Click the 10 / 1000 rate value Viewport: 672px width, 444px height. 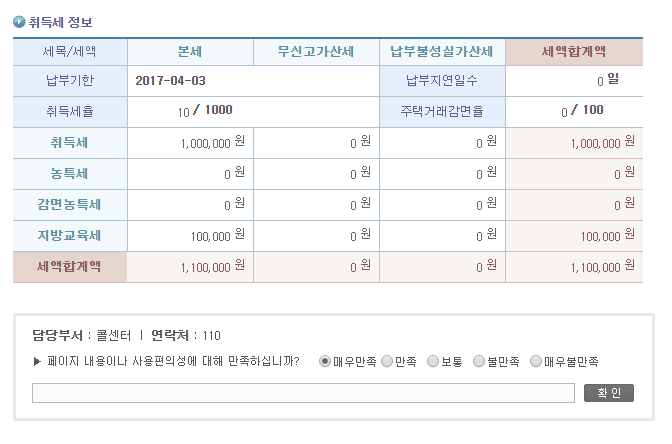(205, 111)
